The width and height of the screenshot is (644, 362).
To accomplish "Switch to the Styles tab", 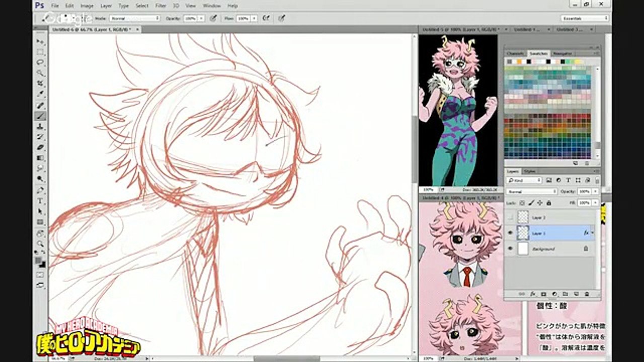I will pyautogui.click(x=529, y=171).
